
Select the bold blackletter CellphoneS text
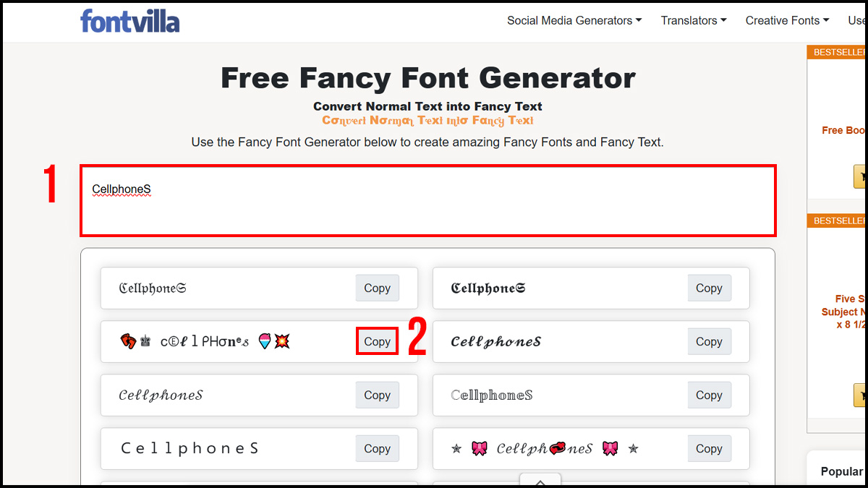pos(488,288)
